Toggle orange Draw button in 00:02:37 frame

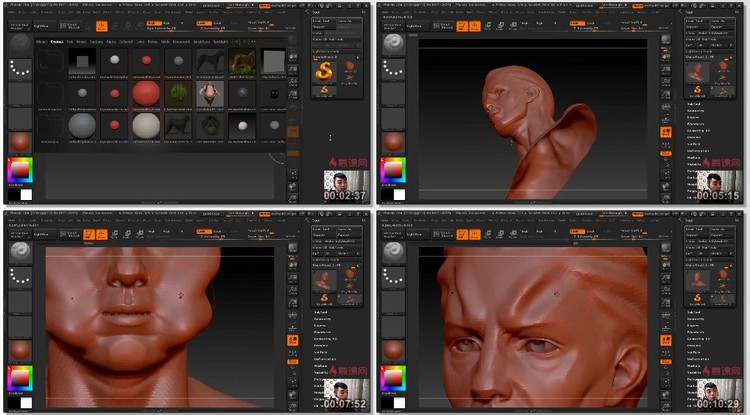pyautogui.click(x=101, y=26)
